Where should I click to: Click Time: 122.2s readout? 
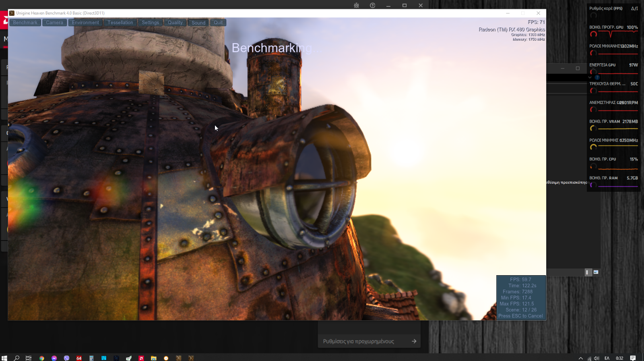522,286
